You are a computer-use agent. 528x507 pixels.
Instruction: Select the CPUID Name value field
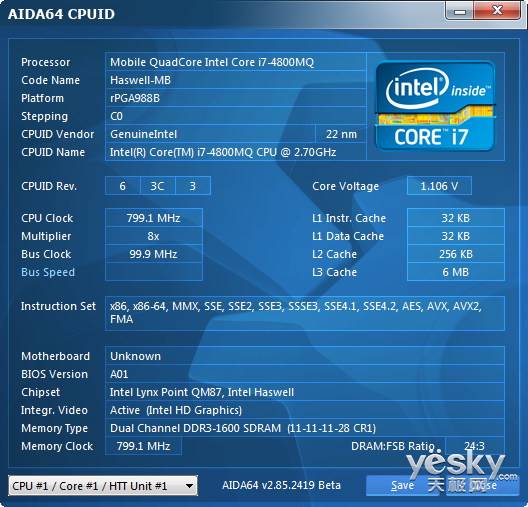236,152
